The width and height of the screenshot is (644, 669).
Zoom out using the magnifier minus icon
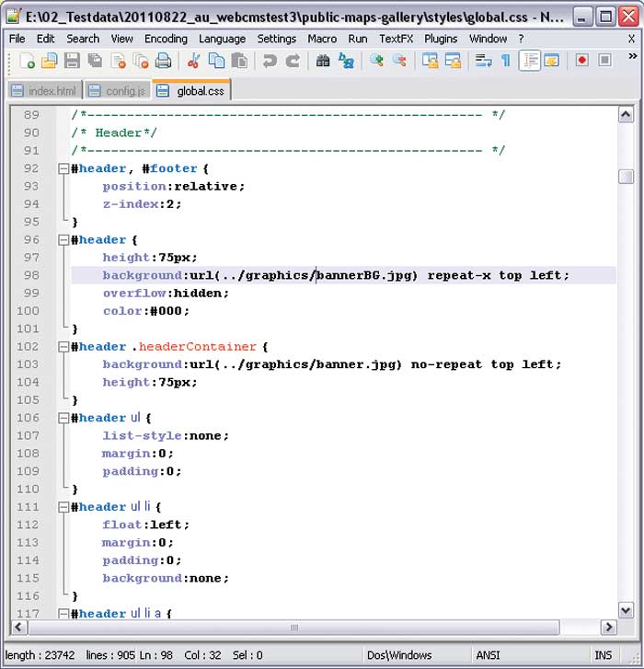(x=399, y=61)
